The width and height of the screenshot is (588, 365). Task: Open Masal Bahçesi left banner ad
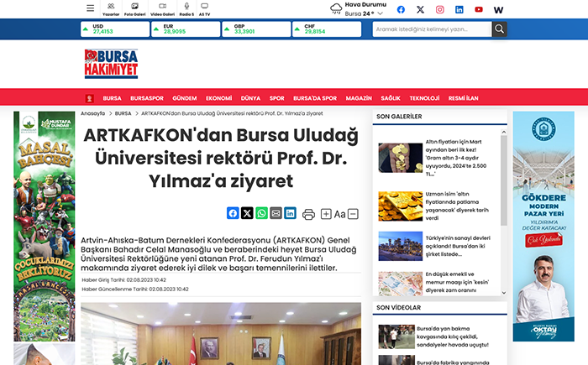[45, 226]
